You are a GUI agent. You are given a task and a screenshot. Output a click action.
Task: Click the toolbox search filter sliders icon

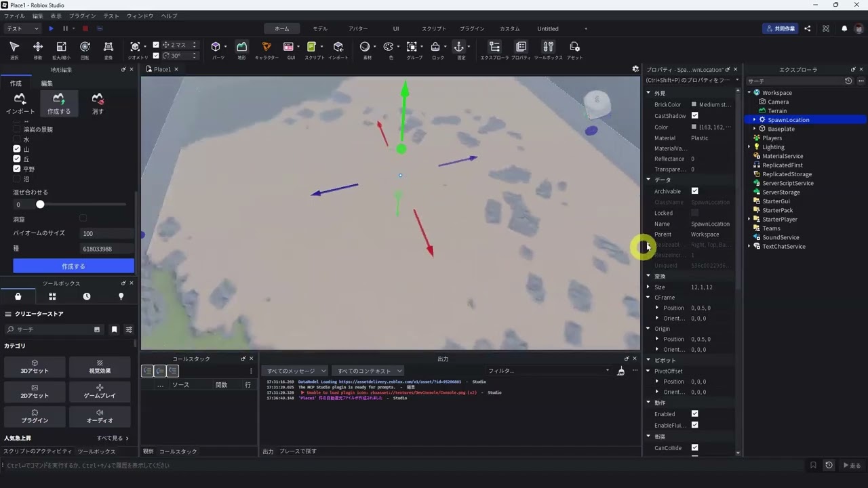[129, 329]
